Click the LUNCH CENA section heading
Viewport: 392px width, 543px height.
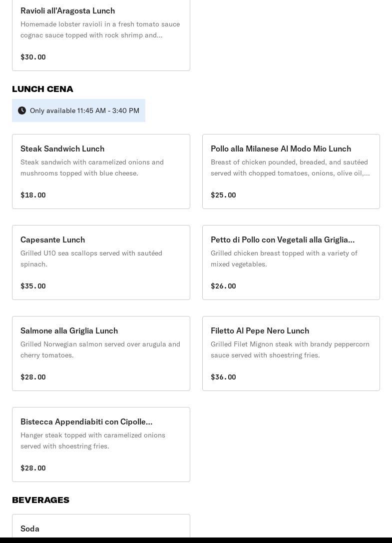point(42,89)
